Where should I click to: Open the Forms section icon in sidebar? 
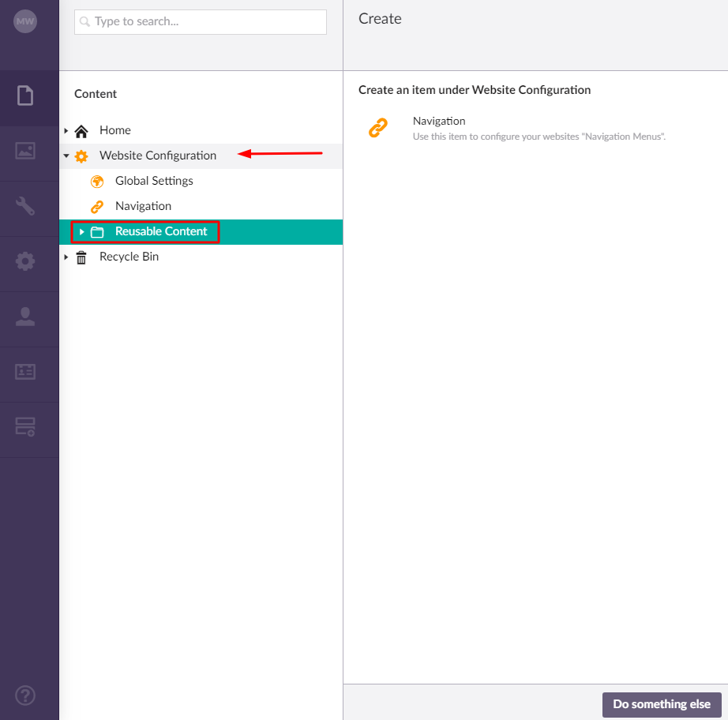(x=25, y=427)
